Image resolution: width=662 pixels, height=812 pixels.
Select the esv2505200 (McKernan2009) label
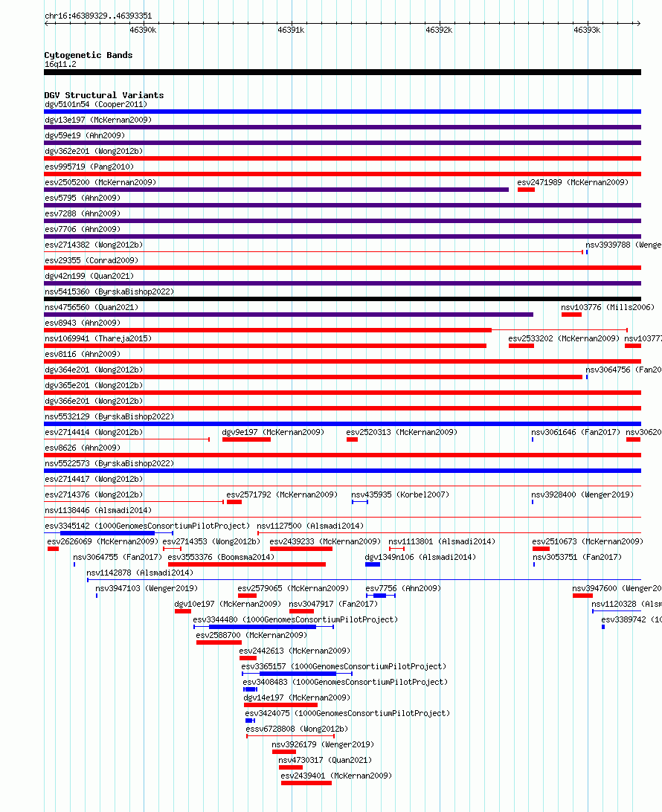100,182
